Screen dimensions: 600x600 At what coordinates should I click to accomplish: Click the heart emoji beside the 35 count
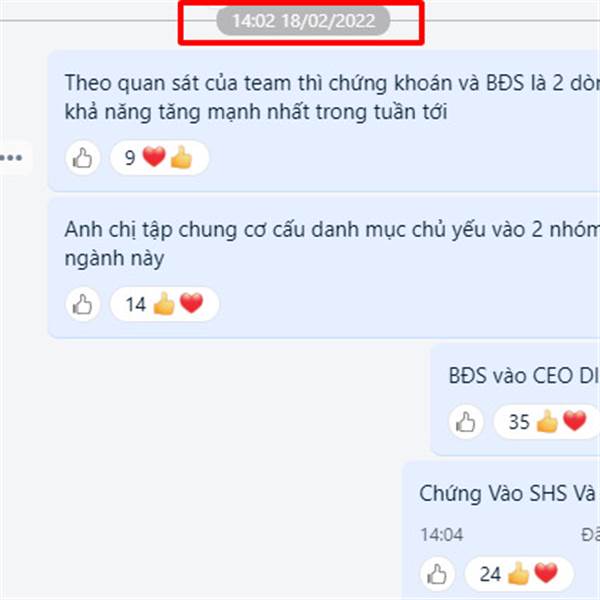pos(574,421)
